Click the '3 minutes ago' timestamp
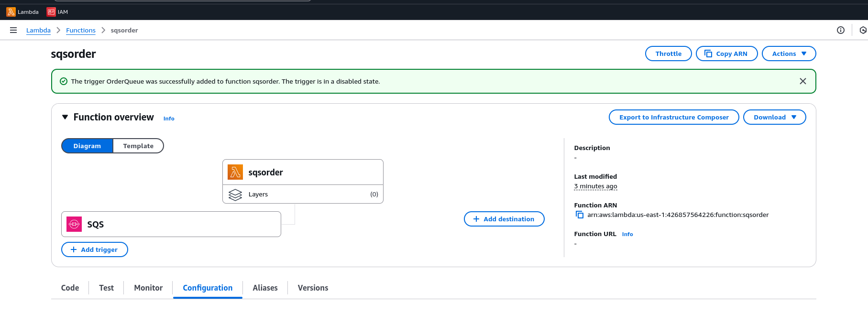Screen dimensions: 868x314 pos(595,186)
